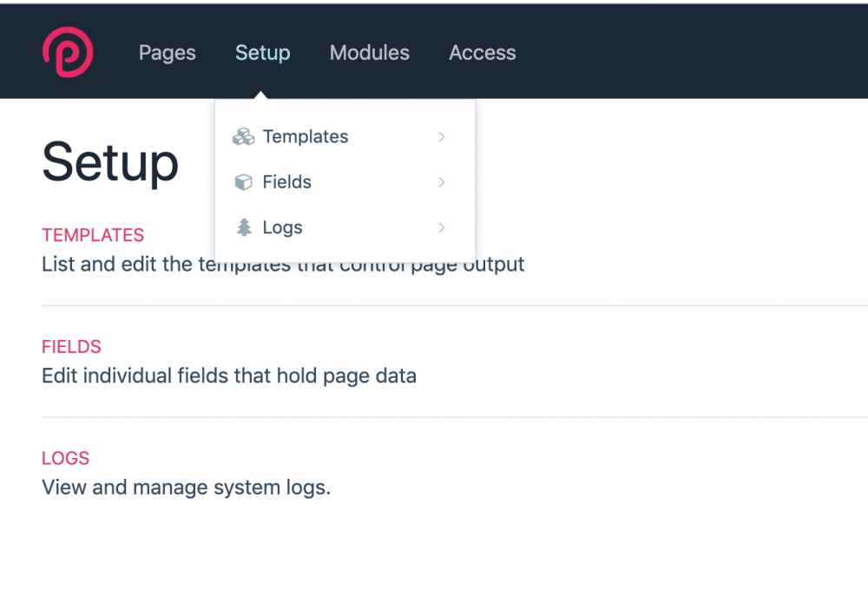Image resolution: width=868 pixels, height=615 pixels.
Task: Choose Fields label in the Setup dropdown
Action: (286, 182)
